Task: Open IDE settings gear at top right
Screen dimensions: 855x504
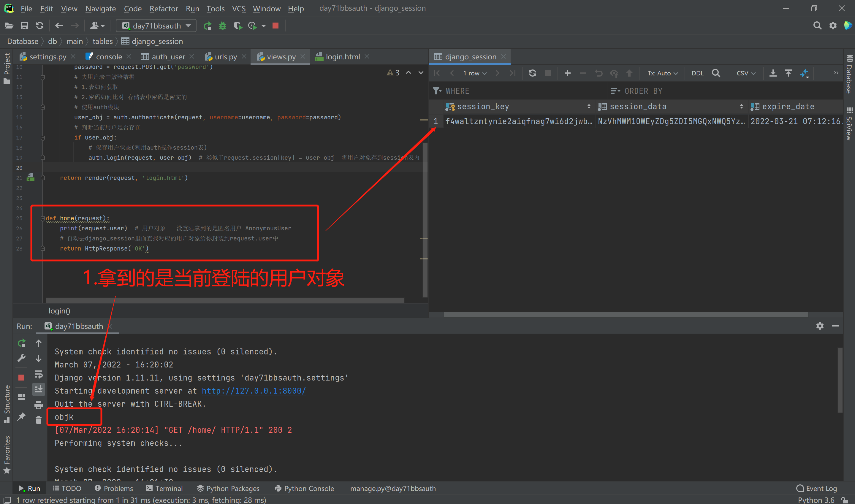Action: (833, 26)
